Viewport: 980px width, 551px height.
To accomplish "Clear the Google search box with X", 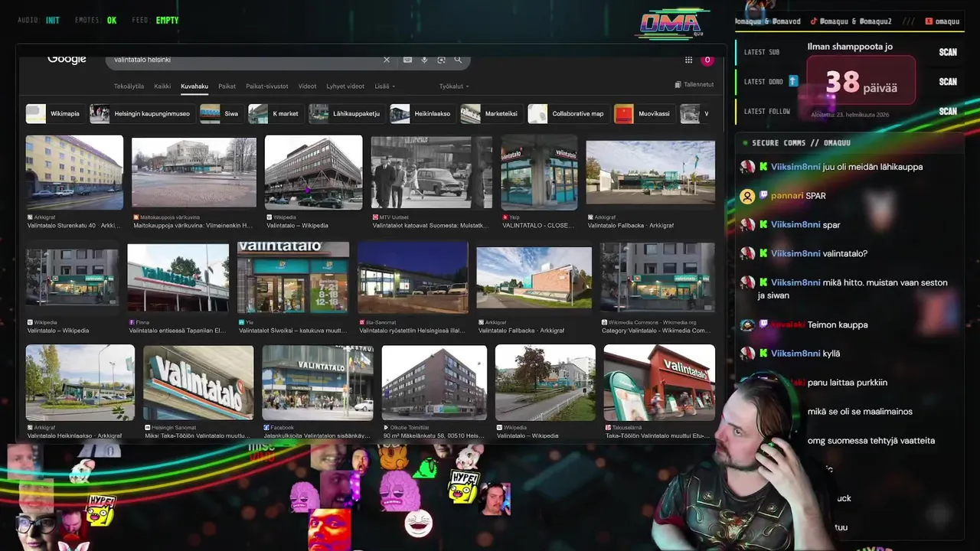I will pyautogui.click(x=387, y=60).
